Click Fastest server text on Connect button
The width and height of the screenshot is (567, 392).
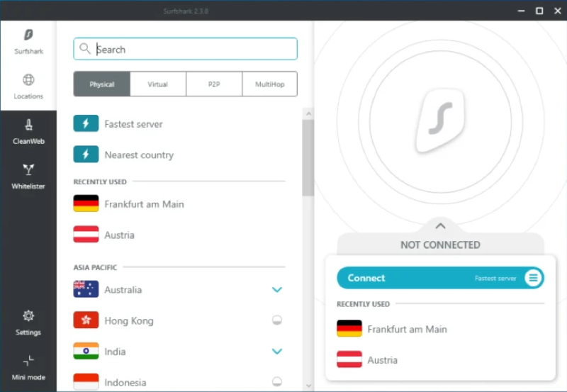495,278
